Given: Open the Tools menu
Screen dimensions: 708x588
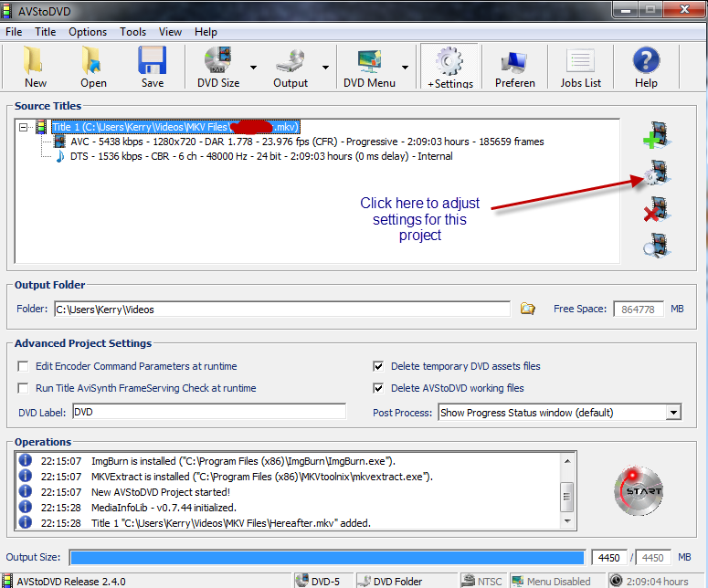Looking at the screenshot, I should (132, 32).
